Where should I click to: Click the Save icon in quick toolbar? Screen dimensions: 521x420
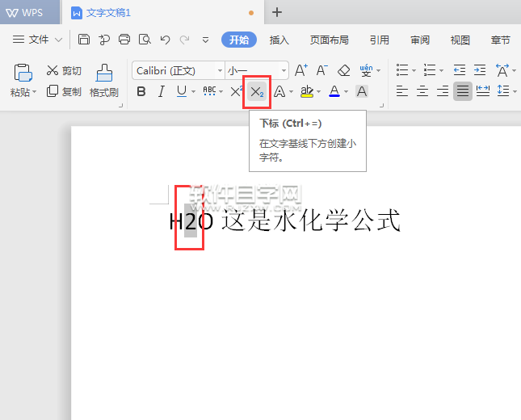84,40
